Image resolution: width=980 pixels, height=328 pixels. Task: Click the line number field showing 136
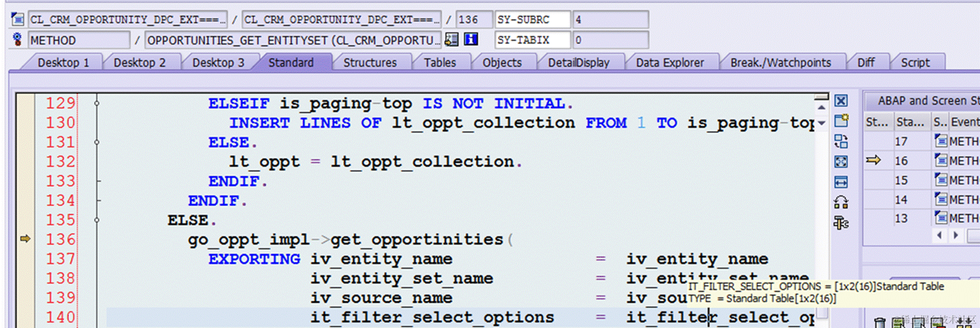(x=474, y=20)
